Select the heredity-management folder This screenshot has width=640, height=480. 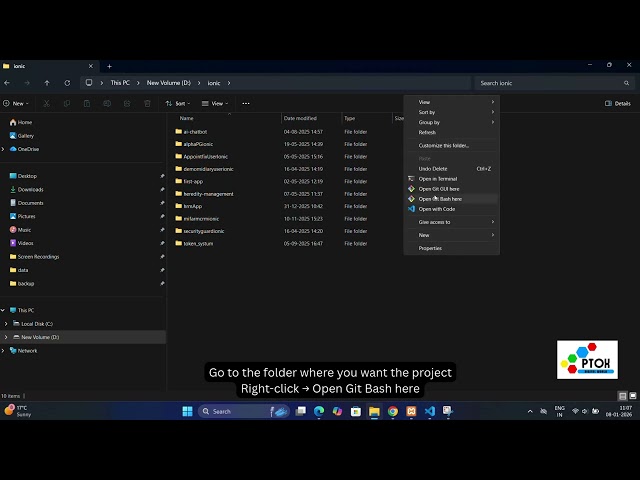208,194
